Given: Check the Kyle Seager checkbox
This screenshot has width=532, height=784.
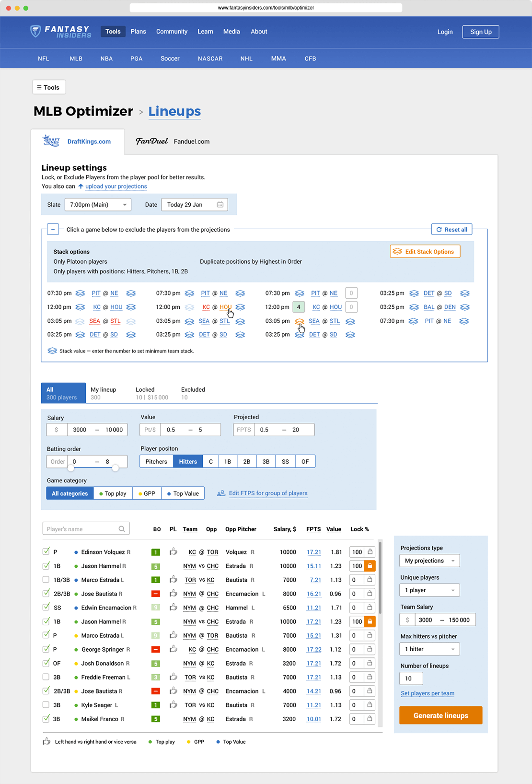Looking at the screenshot, I should (46, 704).
